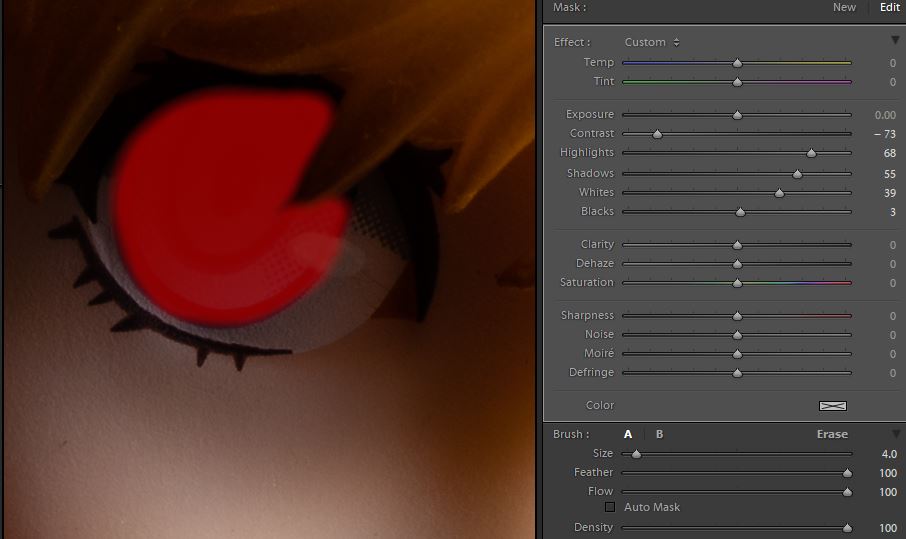
Task: Collapse the Effect panel disclosure triangle
Action: [895, 40]
